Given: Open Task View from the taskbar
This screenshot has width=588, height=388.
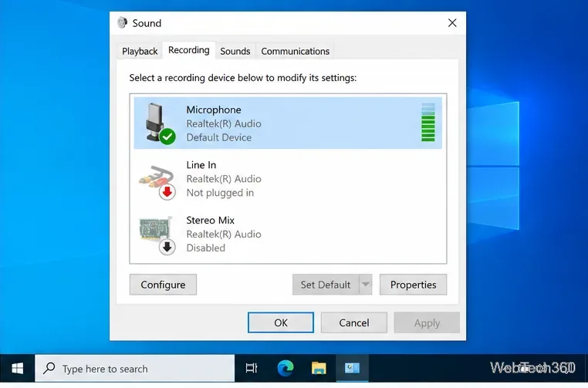Looking at the screenshot, I should click(x=252, y=369).
